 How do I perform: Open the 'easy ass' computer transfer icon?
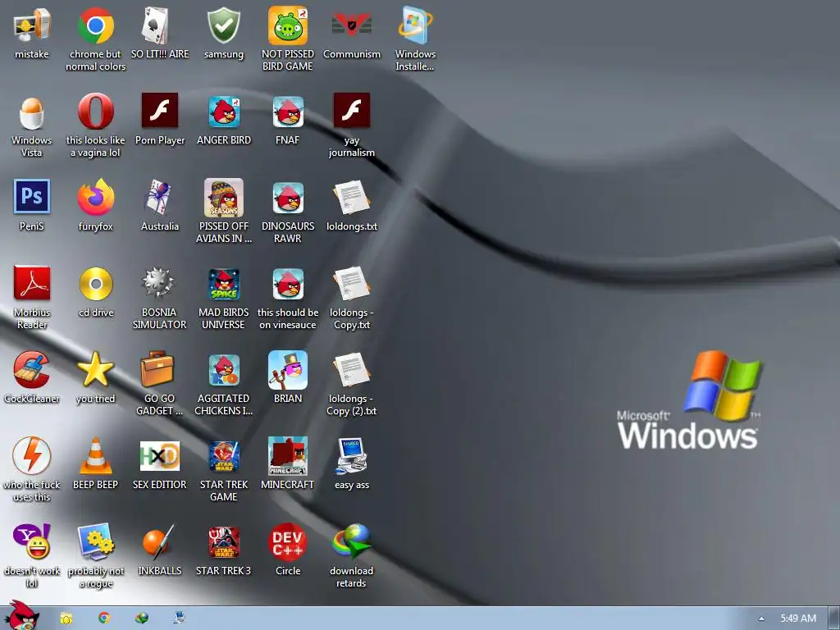(351, 456)
